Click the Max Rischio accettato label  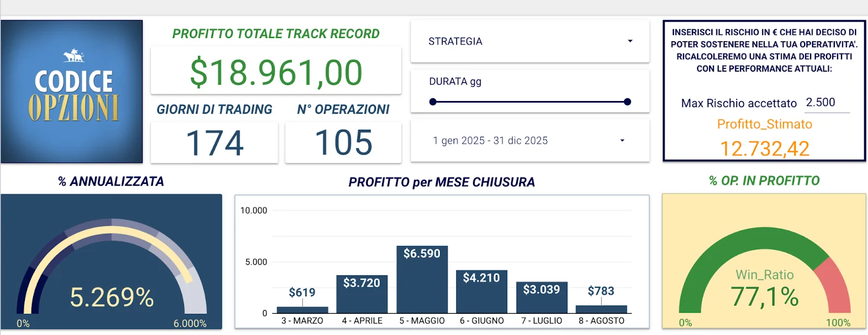[x=739, y=103]
